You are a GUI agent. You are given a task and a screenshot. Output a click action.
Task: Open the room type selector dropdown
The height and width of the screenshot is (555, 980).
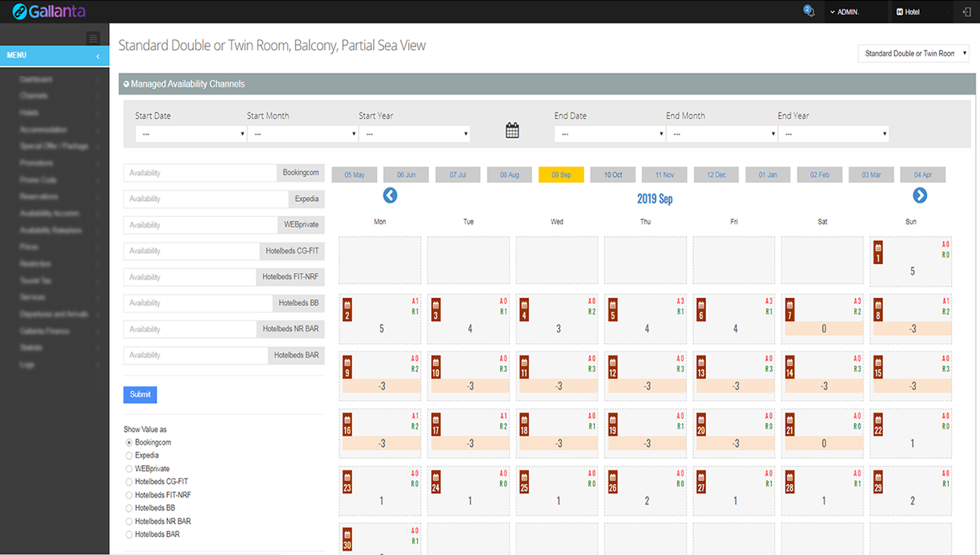tap(913, 54)
